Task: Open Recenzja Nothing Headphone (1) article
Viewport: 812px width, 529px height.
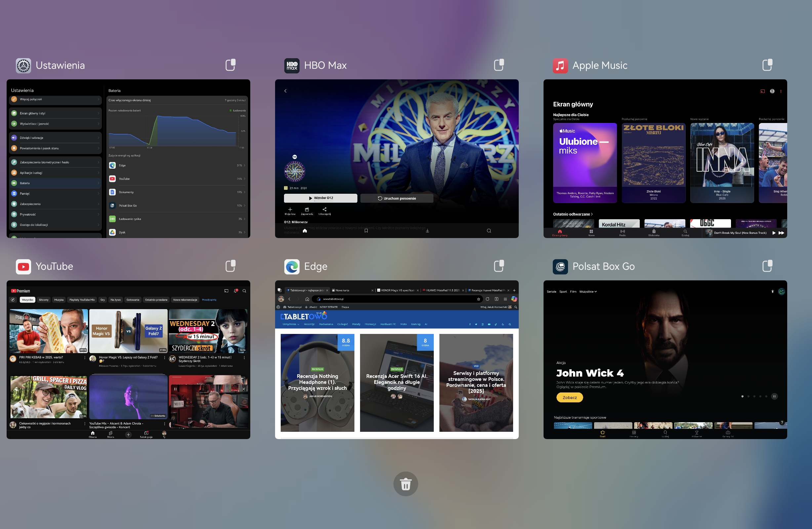Action: 317,383
